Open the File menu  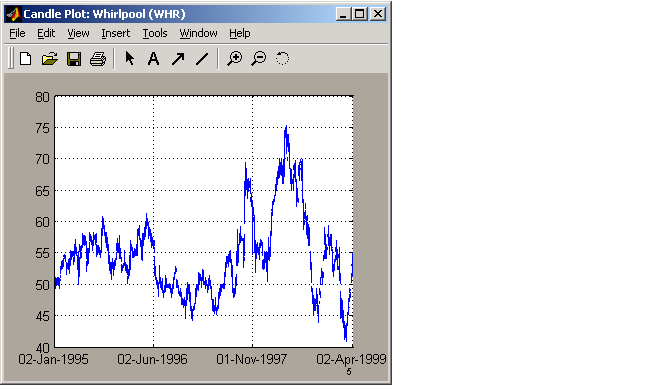pos(17,33)
